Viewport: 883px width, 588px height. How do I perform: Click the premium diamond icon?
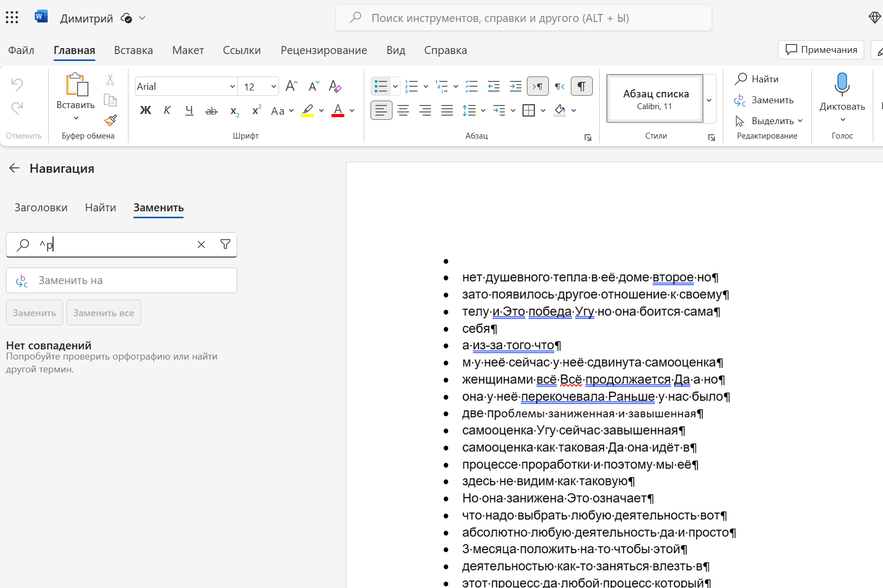pos(874,18)
